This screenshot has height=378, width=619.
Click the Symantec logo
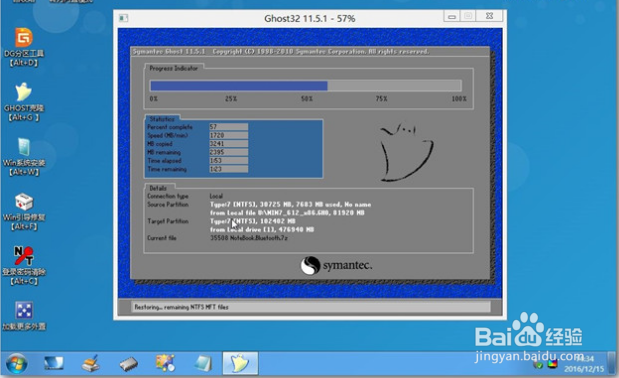click(336, 265)
